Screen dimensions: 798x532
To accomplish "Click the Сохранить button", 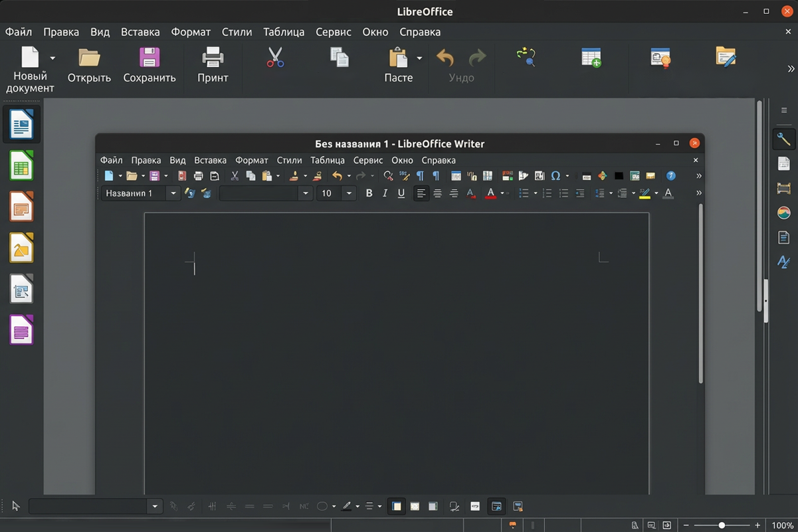I will click(x=150, y=66).
